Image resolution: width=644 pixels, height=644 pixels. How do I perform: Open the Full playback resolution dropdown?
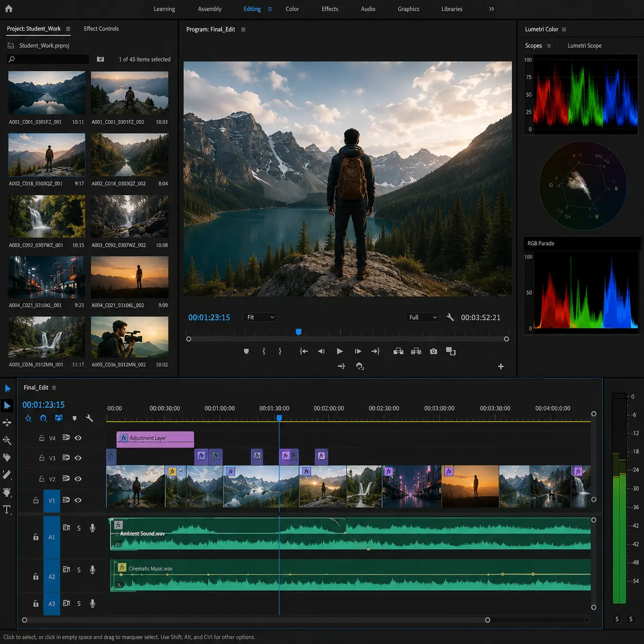pyautogui.click(x=423, y=317)
